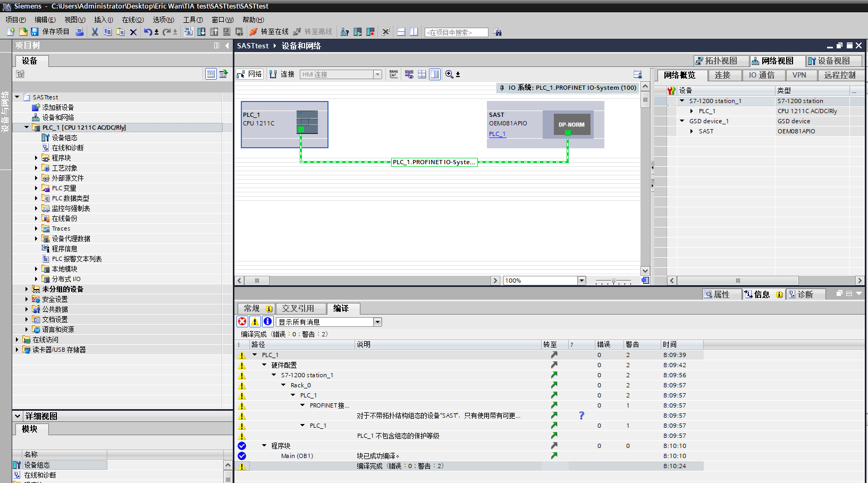Image resolution: width=868 pixels, height=483 pixels.
Task: Click show address labels NAME icon
Action: click(393, 74)
